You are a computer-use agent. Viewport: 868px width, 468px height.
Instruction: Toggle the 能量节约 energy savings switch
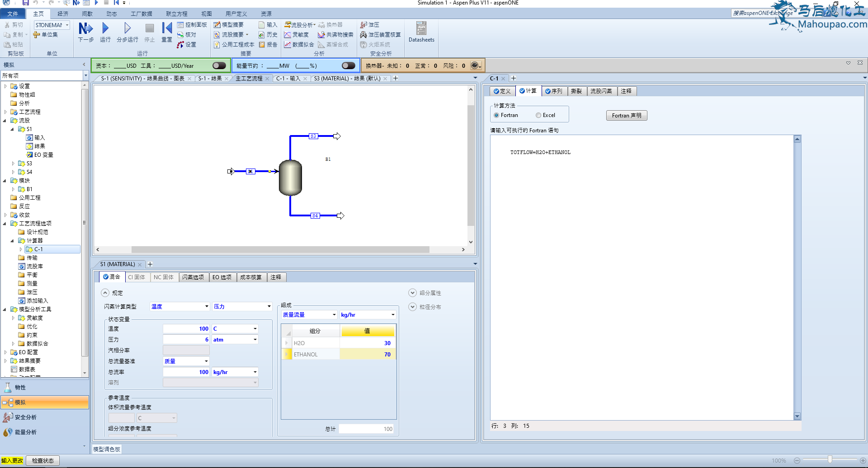coord(349,66)
